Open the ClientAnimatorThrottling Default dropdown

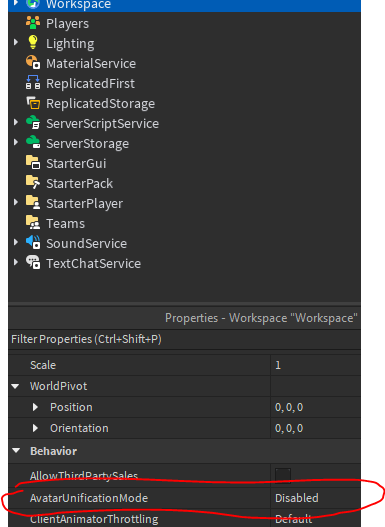(x=316, y=519)
